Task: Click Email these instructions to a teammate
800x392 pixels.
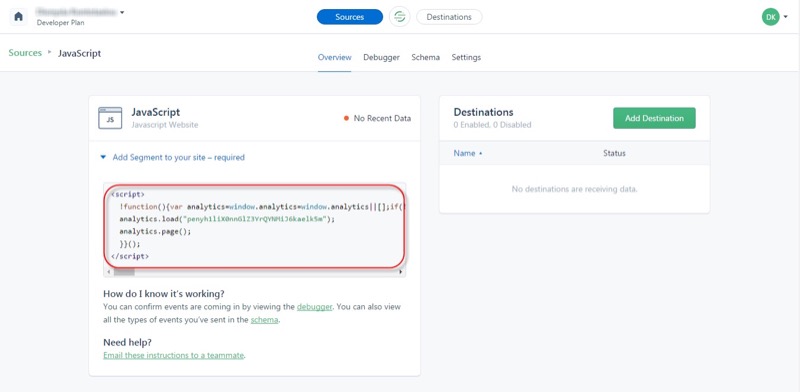Action: point(173,355)
